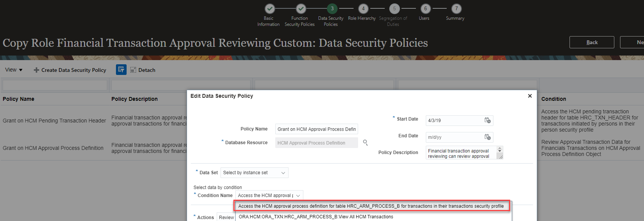Choose the HRC_ARM_PROCESS_B transactions security profile option
The image size is (644, 221).
(371, 206)
